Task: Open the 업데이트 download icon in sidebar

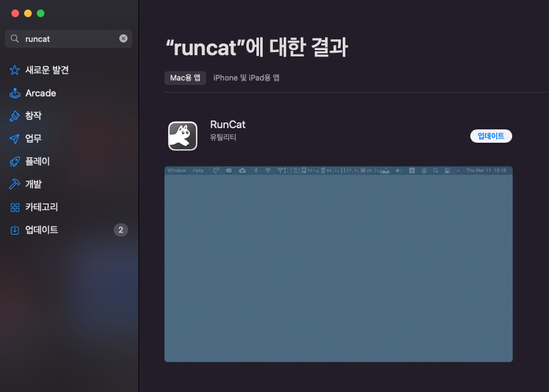Action: pyautogui.click(x=15, y=230)
